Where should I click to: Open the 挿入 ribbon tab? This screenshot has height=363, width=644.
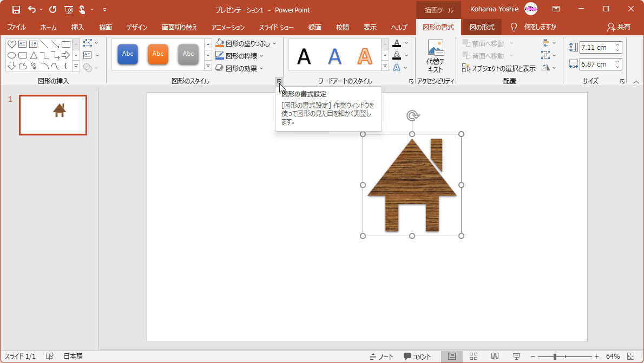[x=77, y=27]
